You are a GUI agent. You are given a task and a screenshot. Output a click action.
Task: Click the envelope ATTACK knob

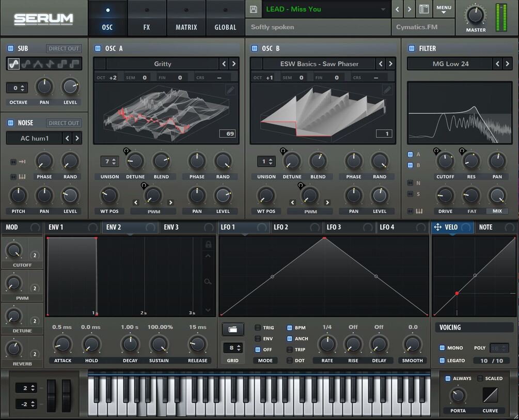(62, 345)
